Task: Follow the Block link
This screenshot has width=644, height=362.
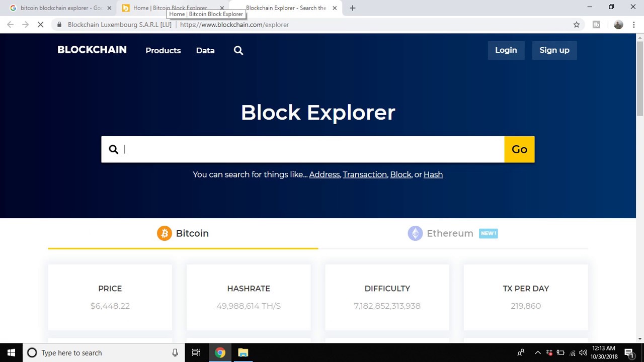Action: (400, 174)
